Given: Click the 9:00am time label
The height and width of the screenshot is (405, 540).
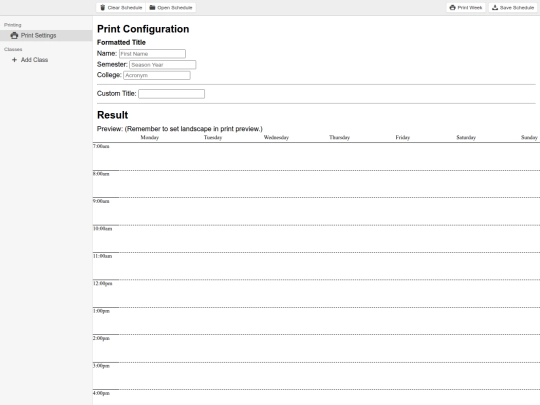Looking at the screenshot, I should 101,201.
